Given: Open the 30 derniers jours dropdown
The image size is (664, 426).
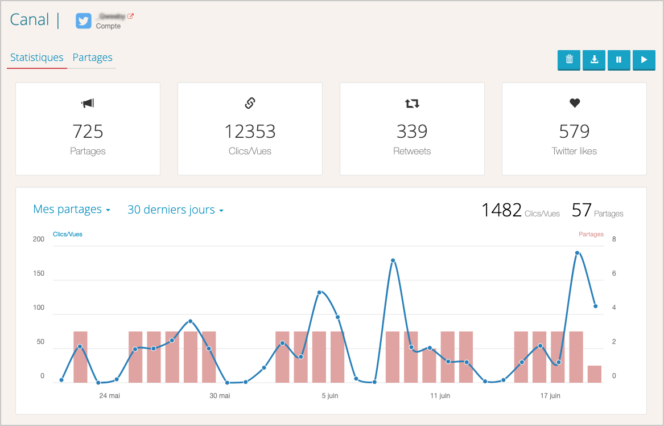Looking at the screenshot, I should click(175, 210).
